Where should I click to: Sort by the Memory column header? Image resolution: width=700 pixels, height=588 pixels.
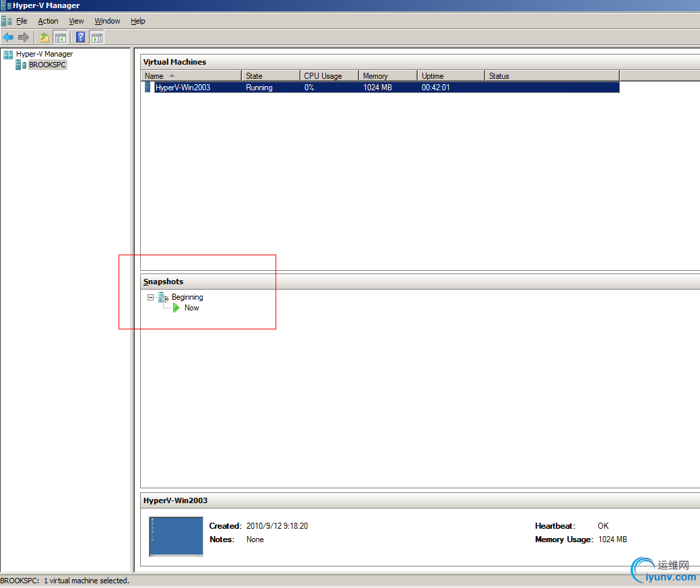pyautogui.click(x=388, y=76)
